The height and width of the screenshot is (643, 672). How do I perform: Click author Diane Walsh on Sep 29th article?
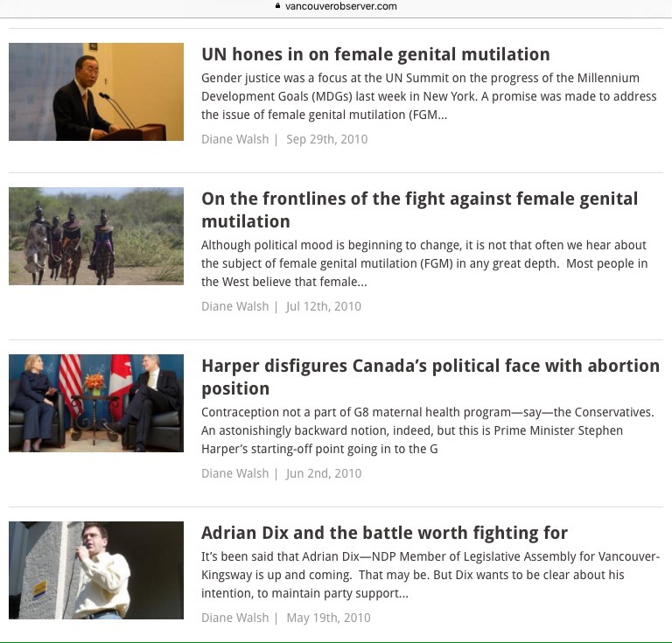(x=234, y=139)
